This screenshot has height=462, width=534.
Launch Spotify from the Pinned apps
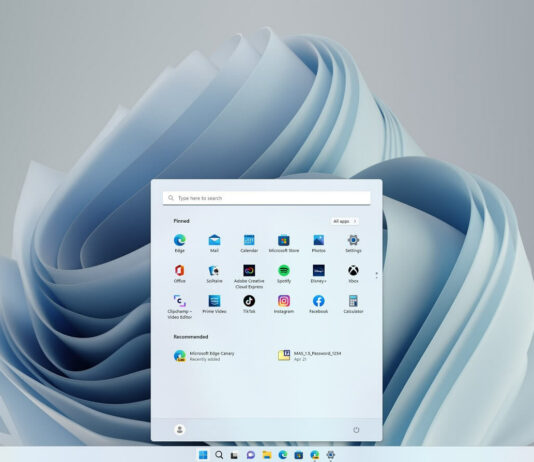coord(284,274)
